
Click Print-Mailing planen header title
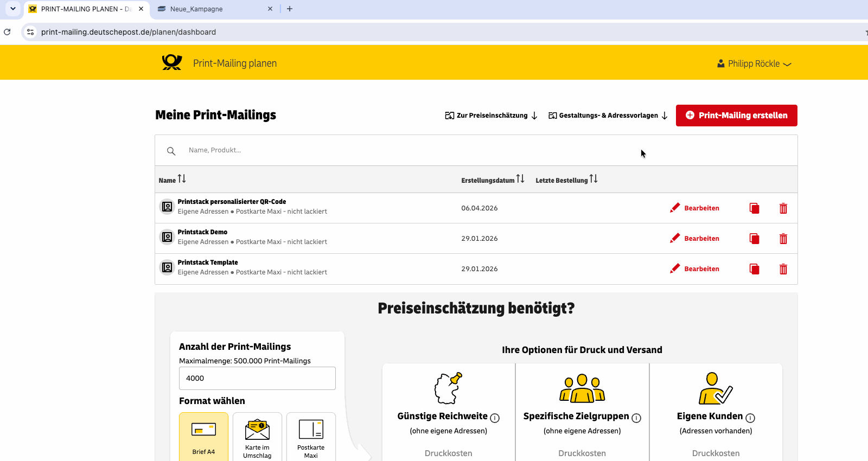click(235, 63)
